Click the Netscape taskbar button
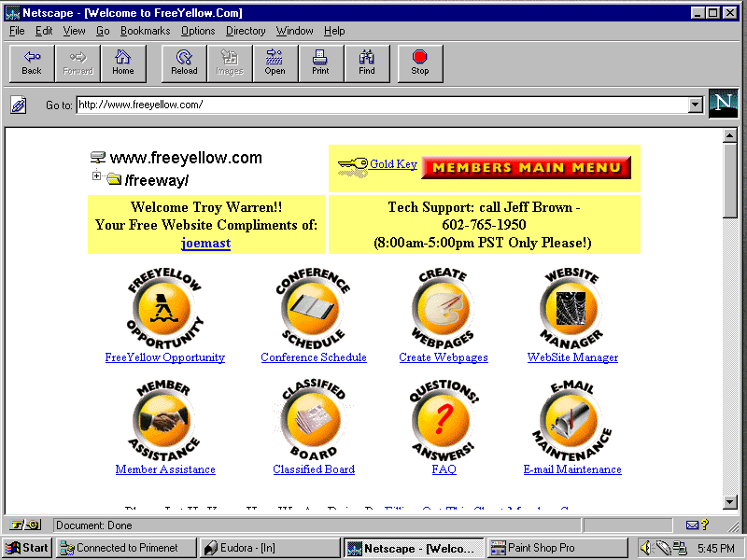This screenshot has height=560, width=747. [414, 548]
